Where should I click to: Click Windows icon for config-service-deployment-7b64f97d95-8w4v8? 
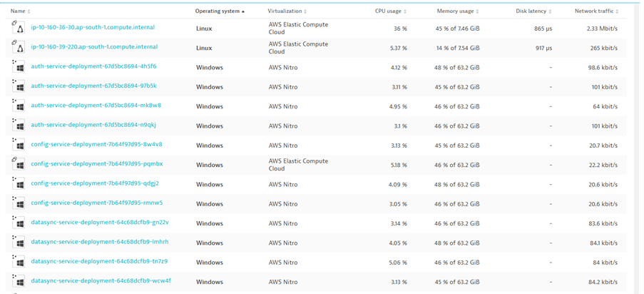pos(18,145)
